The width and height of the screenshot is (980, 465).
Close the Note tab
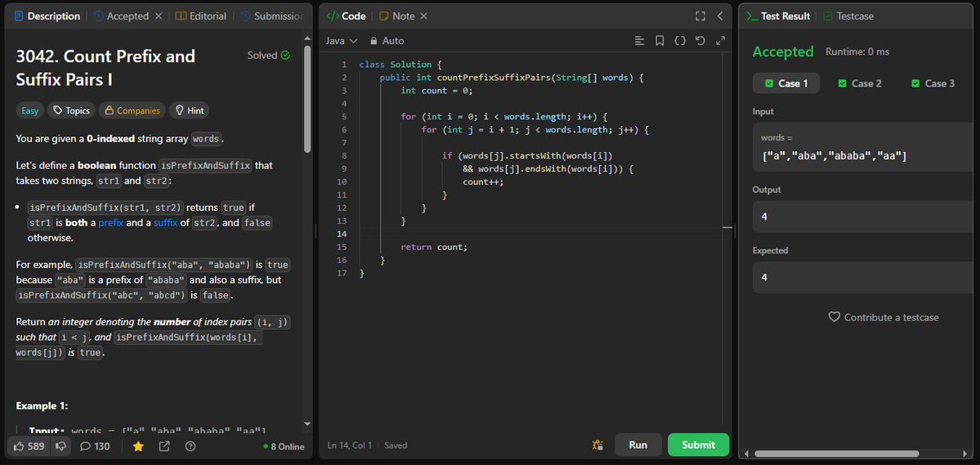423,16
